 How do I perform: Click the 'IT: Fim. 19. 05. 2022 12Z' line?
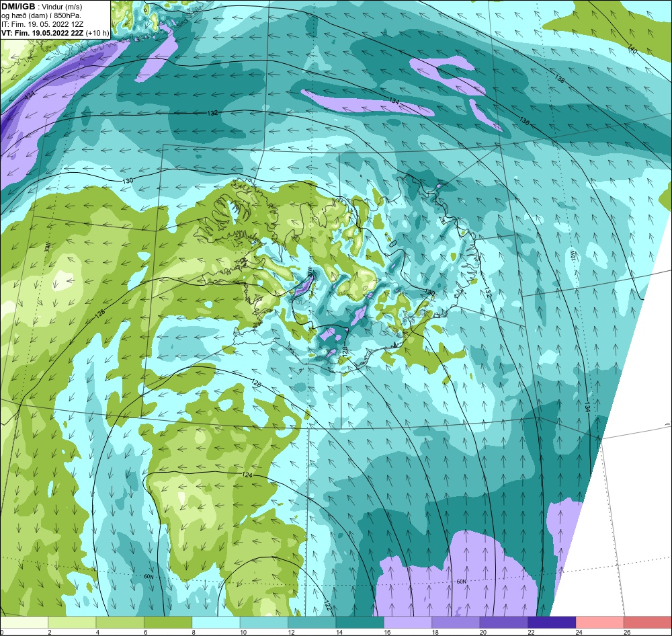tap(41, 24)
